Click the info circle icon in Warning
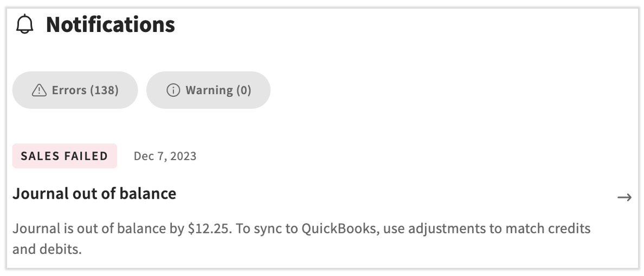This screenshot has height=276, width=644. pos(173,90)
